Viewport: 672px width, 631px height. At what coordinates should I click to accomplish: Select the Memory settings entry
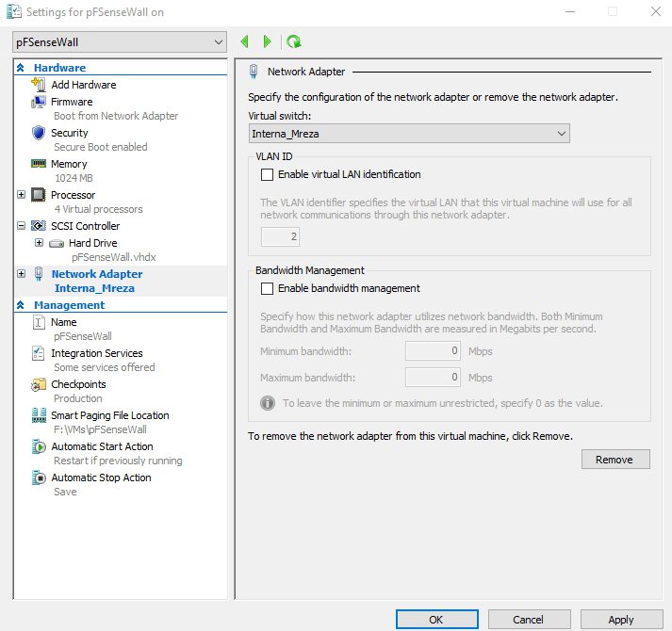click(x=71, y=164)
